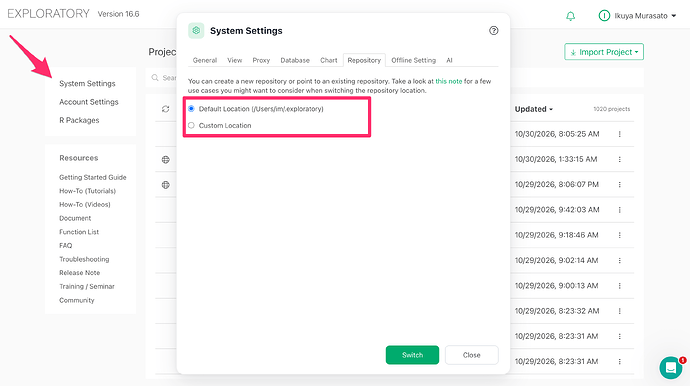Switch to the Offline Setting tab
The width and height of the screenshot is (690, 386).
pyautogui.click(x=413, y=60)
